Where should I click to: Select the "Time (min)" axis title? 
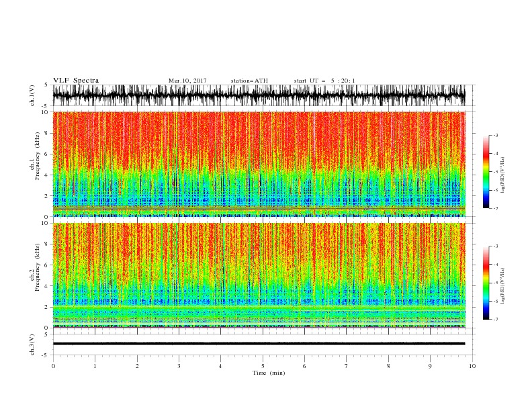[269, 373]
